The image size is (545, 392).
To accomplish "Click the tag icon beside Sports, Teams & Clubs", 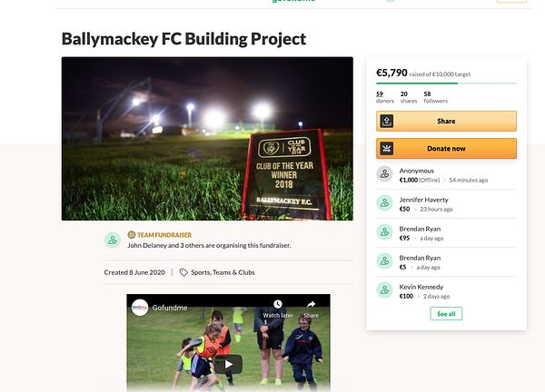I will (183, 272).
